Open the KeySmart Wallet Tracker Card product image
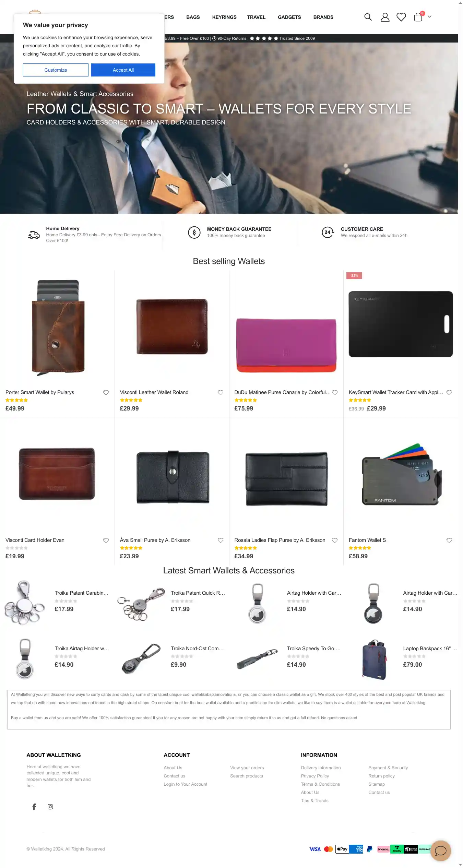This screenshot has width=463, height=868. (401, 324)
